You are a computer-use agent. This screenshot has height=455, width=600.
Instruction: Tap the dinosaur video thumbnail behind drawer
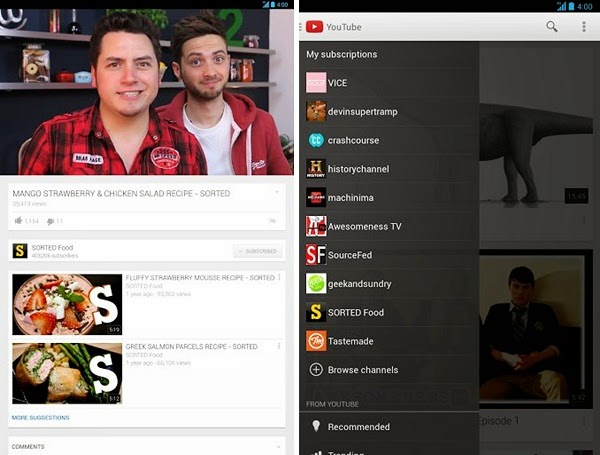pyautogui.click(x=536, y=126)
